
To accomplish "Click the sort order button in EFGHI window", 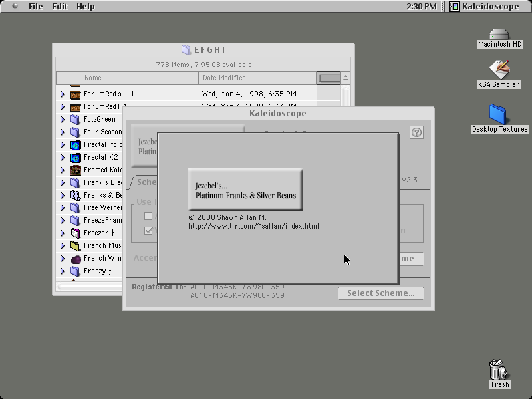I will coord(346,78).
